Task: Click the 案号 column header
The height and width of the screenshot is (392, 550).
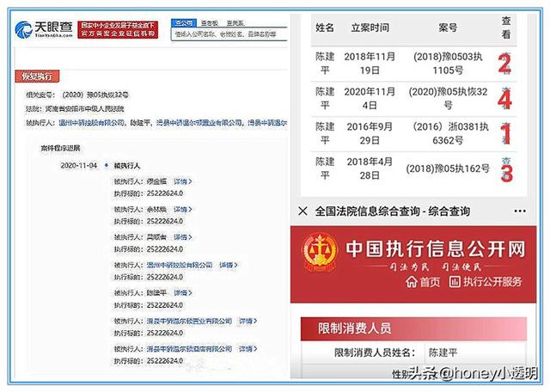Action: pyautogui.click(x=448, y=28)
